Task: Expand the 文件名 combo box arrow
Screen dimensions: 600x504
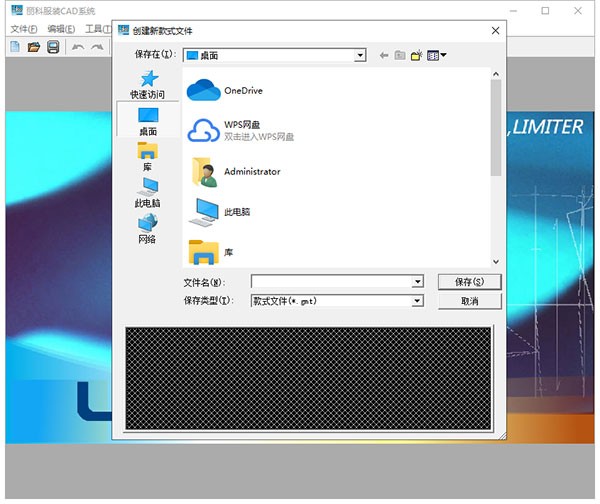Action: (x=418, y=282)
